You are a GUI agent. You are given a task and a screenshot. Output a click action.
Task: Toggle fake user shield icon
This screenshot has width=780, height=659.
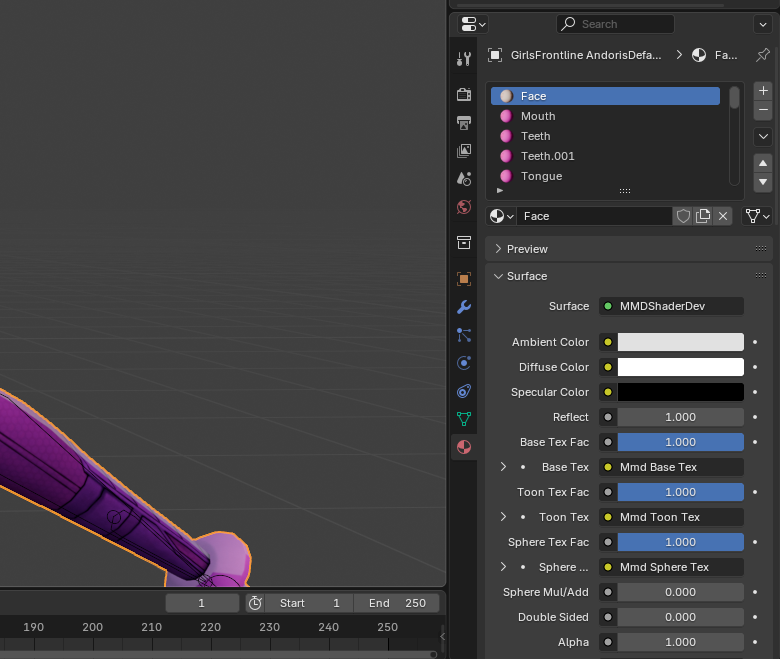(683, 216)
